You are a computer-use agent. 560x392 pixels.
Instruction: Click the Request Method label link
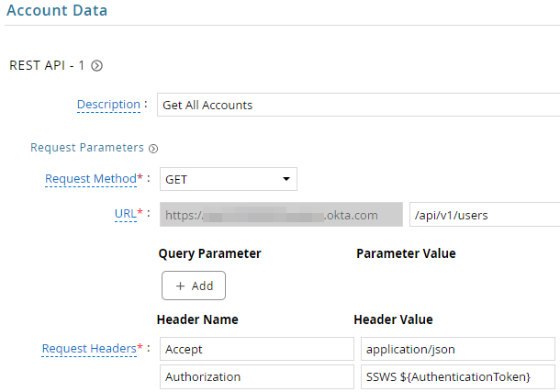(91, 178)
